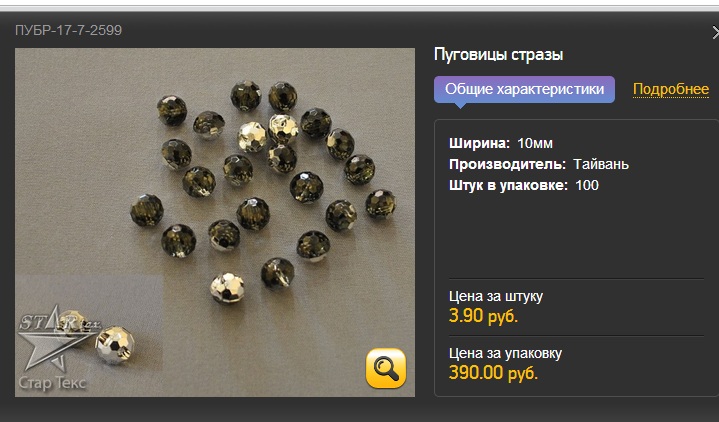The height and width of the screenshot is (422, 719).
Task: Click the Цена за упаковку label
Action: pyautogui.click(x=505, y=353)
